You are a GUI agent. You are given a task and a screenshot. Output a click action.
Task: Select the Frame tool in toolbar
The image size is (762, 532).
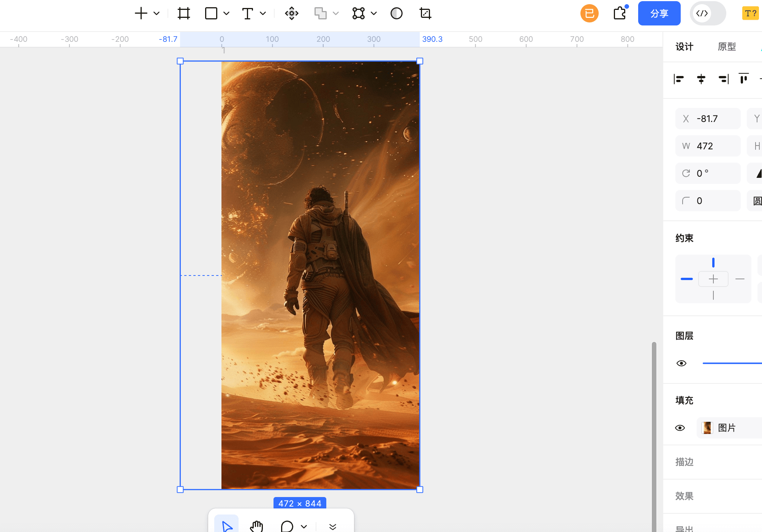coord(184,14)
